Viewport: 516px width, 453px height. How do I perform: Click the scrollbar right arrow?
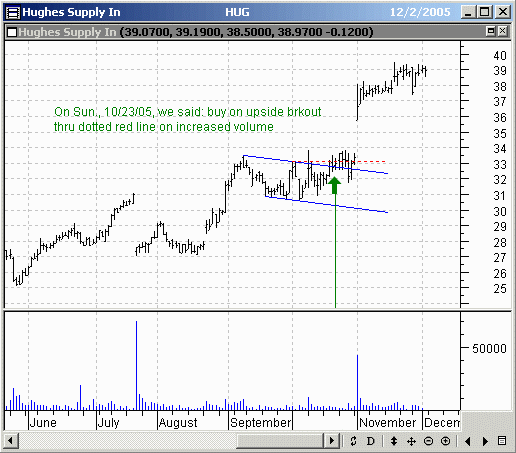[x=332, y=441]
